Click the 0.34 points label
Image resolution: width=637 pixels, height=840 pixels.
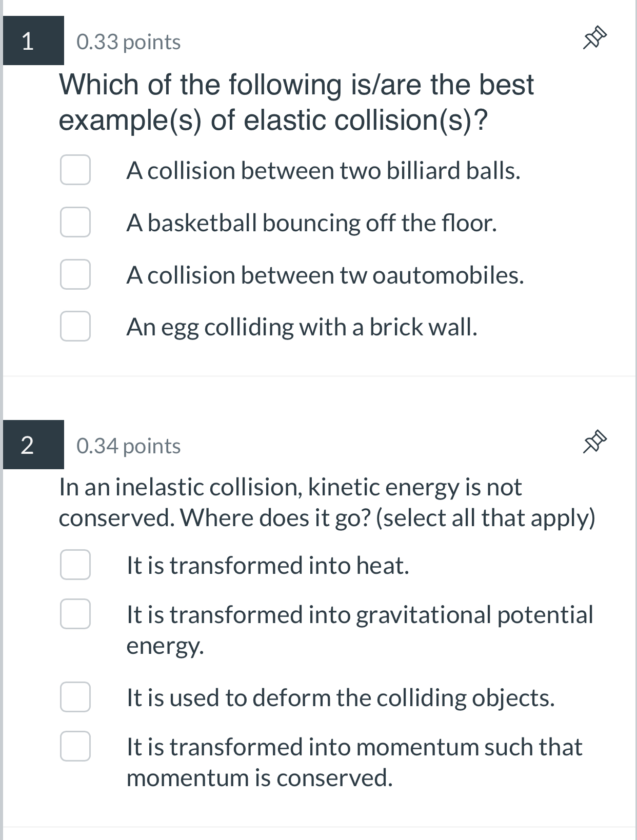[x=128, y=446]
